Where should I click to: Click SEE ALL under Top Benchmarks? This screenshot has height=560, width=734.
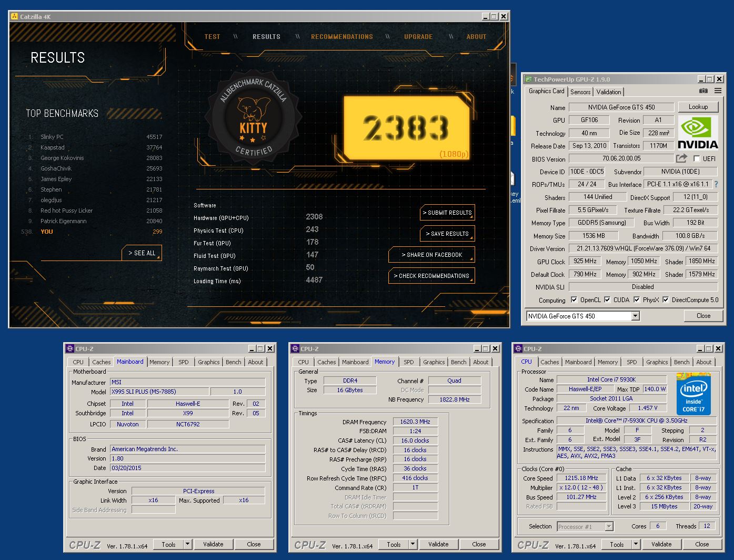(142, 253)
